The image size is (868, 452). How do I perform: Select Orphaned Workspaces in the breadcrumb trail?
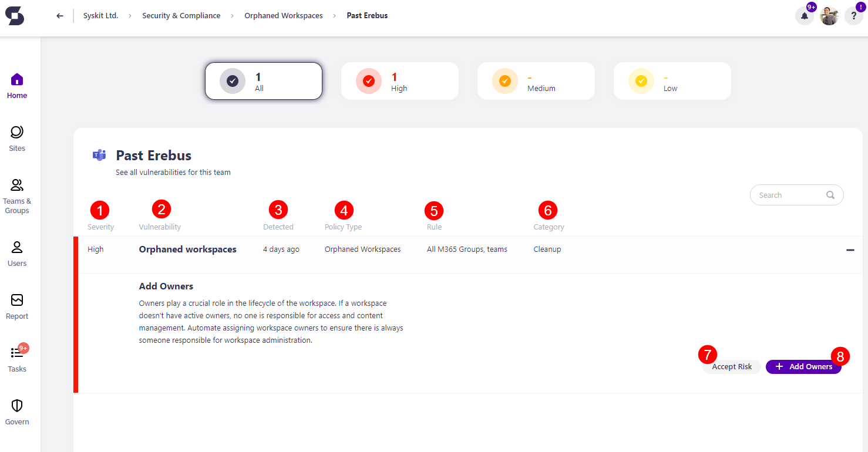pos(284,15)
